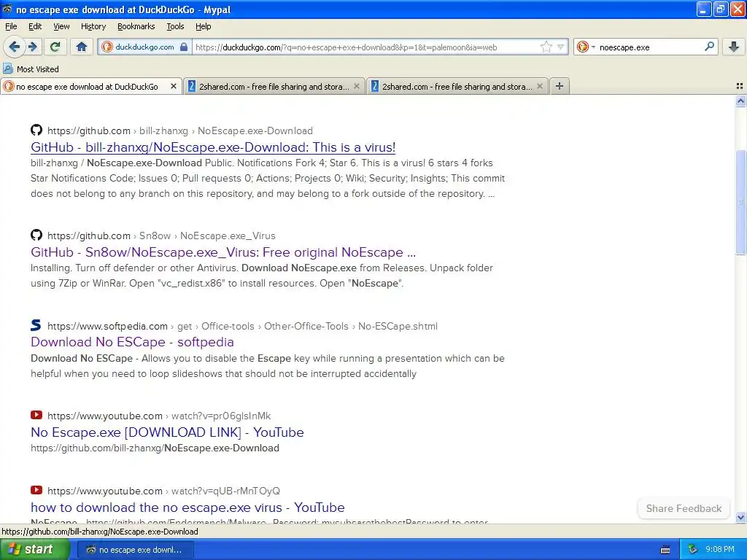Click the github.com bill-zhanxg breadcrumb URL

(x=180, y=131)
